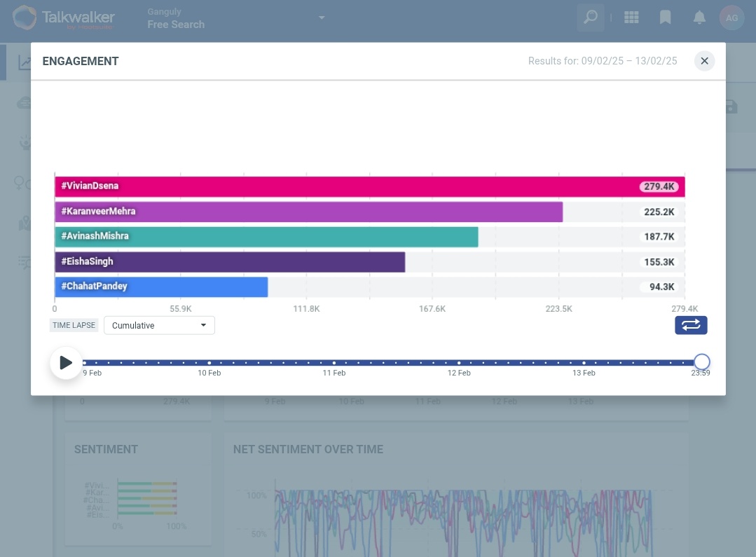Select the #EishaSingh engagement bar
756x557 pixels.
[x=230, y=262]
